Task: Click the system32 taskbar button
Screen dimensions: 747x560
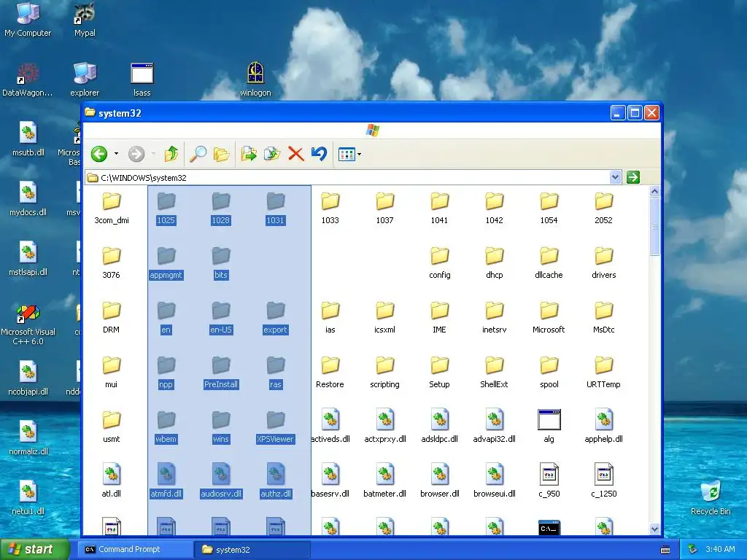Action: [252, 550]
